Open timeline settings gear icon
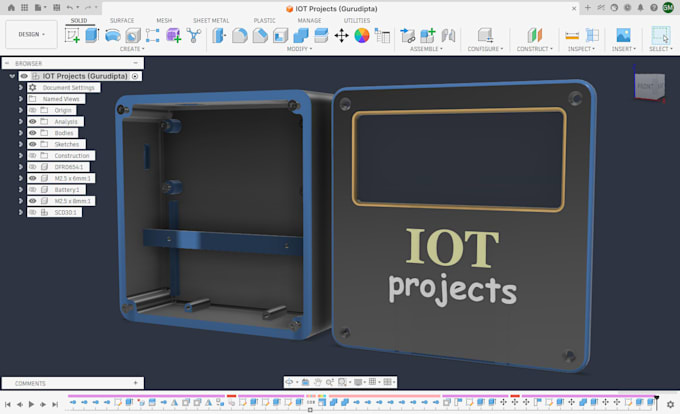The image size is (680, 414). (670, 404)
